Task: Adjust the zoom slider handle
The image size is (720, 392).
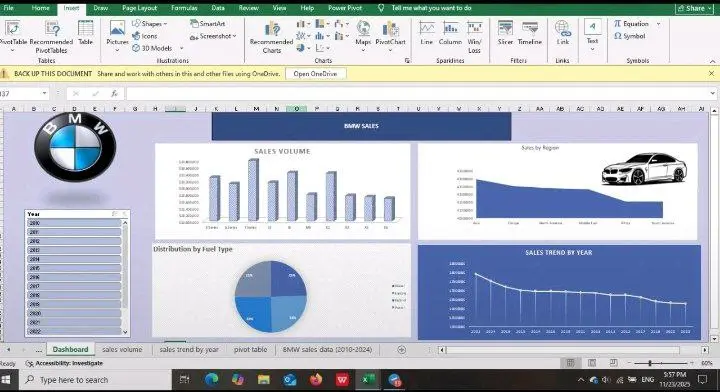Action: [x=650, y=363]
